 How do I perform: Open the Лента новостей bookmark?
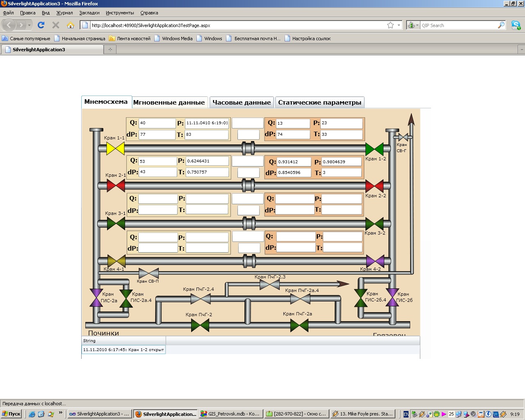[130, 39]
